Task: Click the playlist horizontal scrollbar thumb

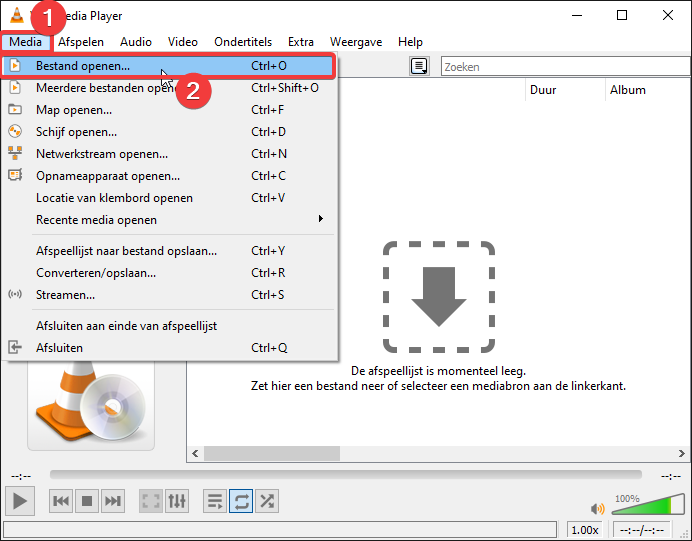Action: 272,453
